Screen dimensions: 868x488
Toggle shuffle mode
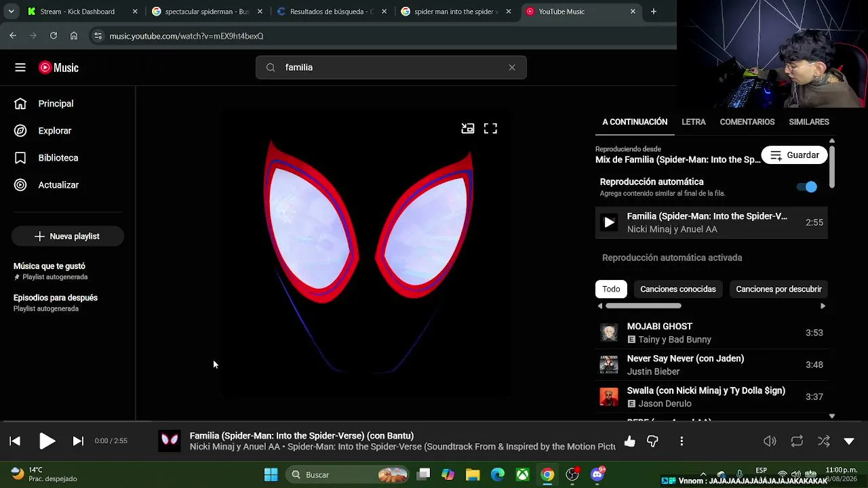coord(824,441)
